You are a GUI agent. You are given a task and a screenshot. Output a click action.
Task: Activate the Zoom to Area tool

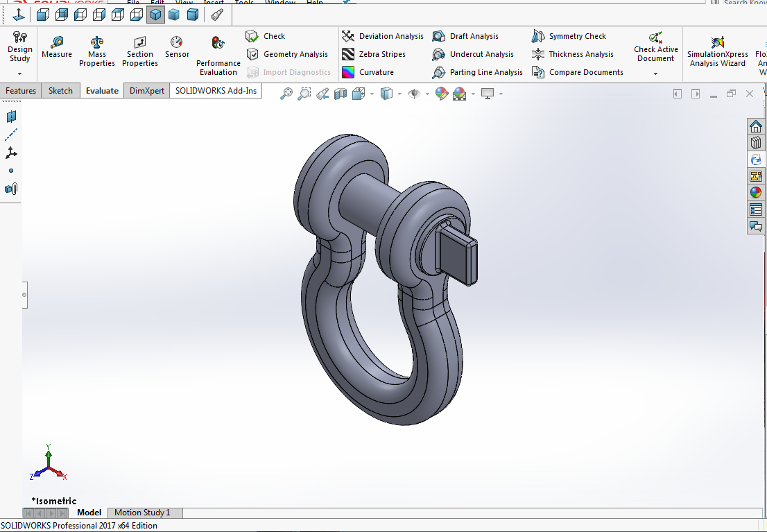pyautogui.click(x=304, y=94)
